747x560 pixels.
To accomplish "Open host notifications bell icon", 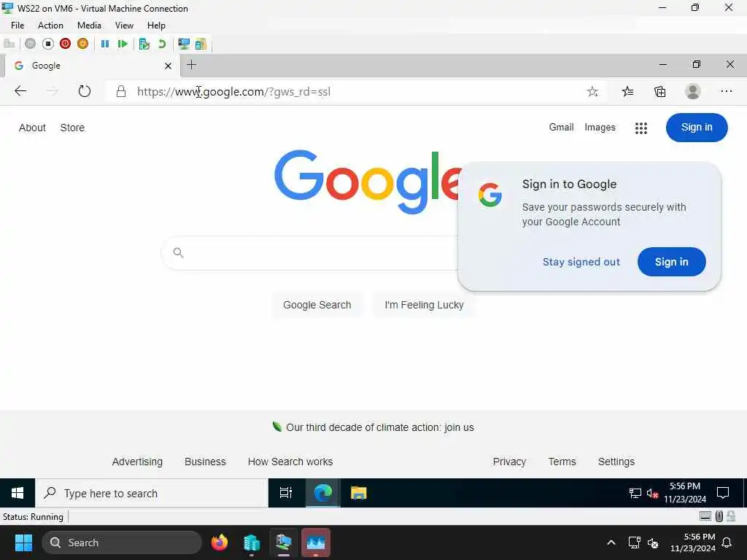I will (x=727, y=542).
